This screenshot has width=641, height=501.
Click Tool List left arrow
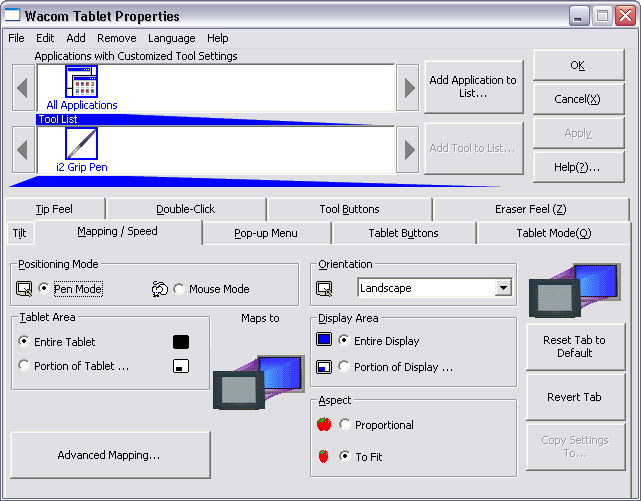point(23,150)
